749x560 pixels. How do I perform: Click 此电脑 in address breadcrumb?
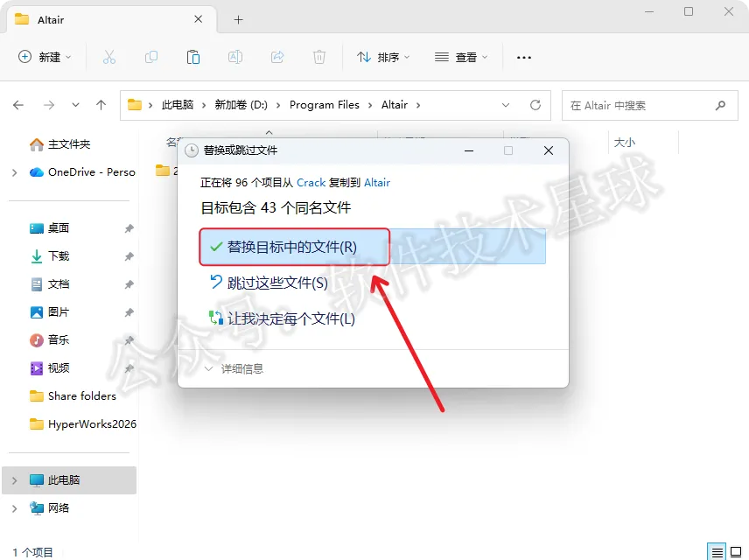[x=178, y=105]
